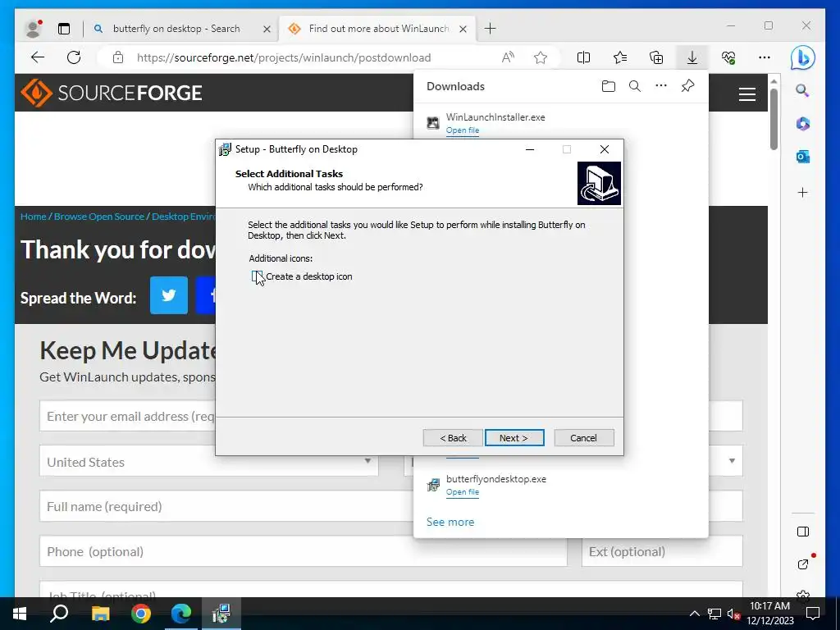Show hidden system tray icons
Viewport: 840px width, 630px height.
(x=694, y=614)
